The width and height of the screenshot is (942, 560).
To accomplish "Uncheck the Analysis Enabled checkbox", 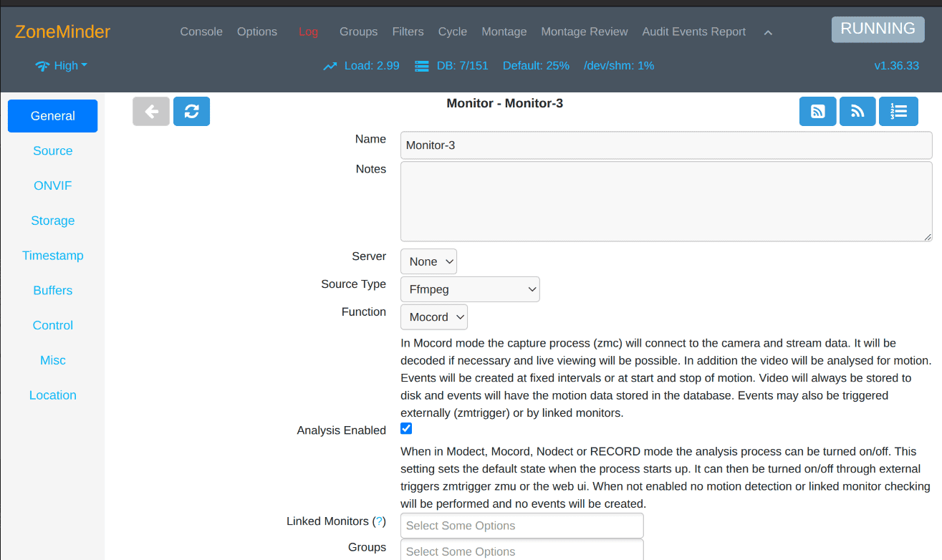I will point(406,428).
